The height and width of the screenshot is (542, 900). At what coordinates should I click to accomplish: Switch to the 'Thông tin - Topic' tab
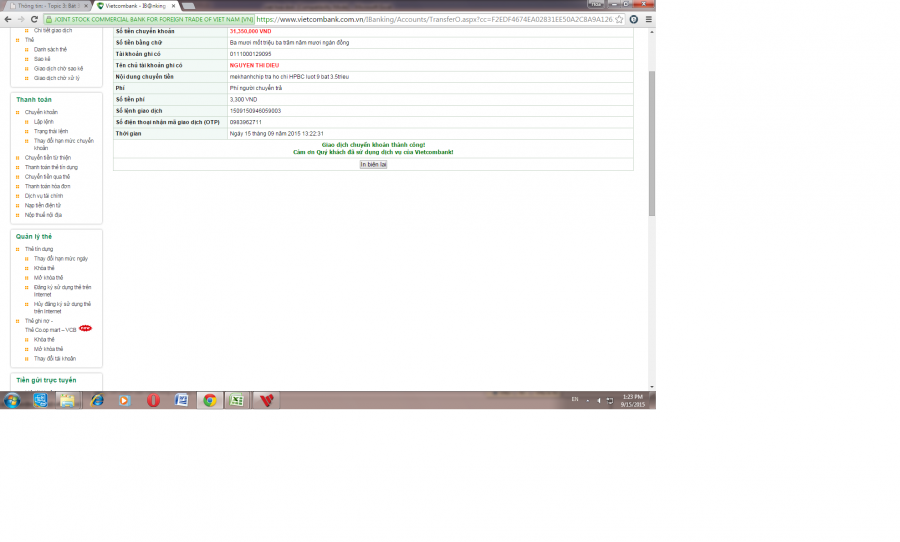pyautogui.click(x=45, y=6)
